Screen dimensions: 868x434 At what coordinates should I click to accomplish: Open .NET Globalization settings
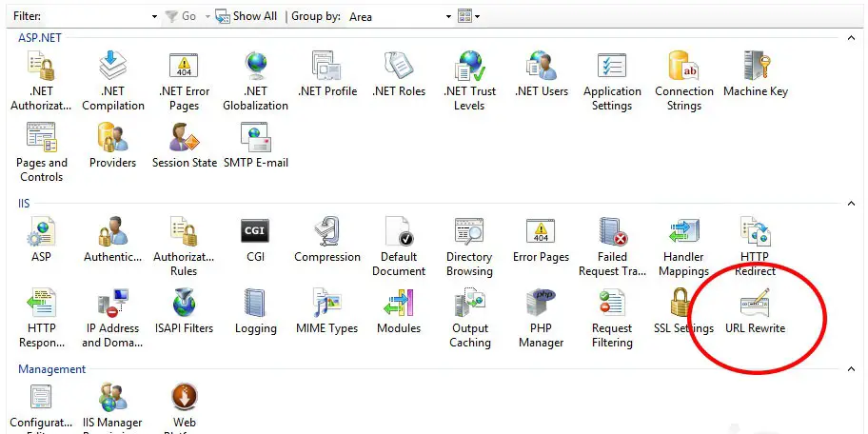coord(255,81)
